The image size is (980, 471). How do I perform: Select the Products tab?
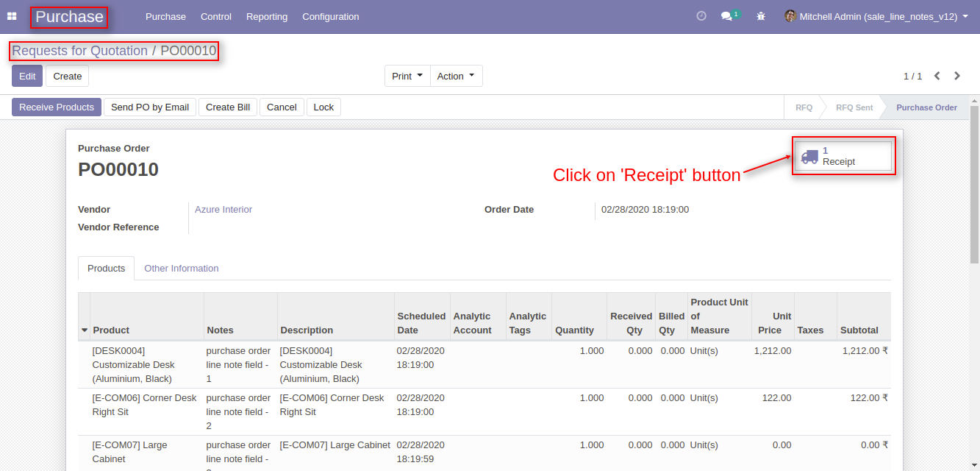107,269
